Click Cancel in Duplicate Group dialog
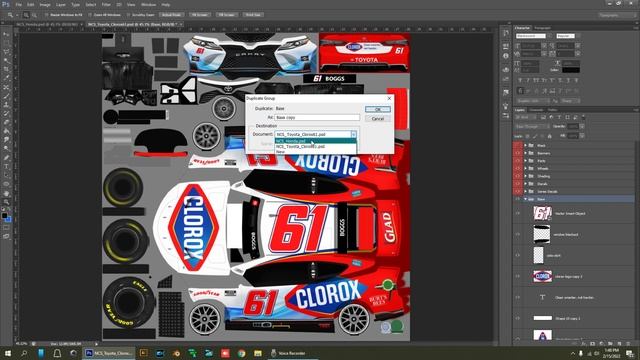Screen dimensions: 640x360 coord(378,118)
